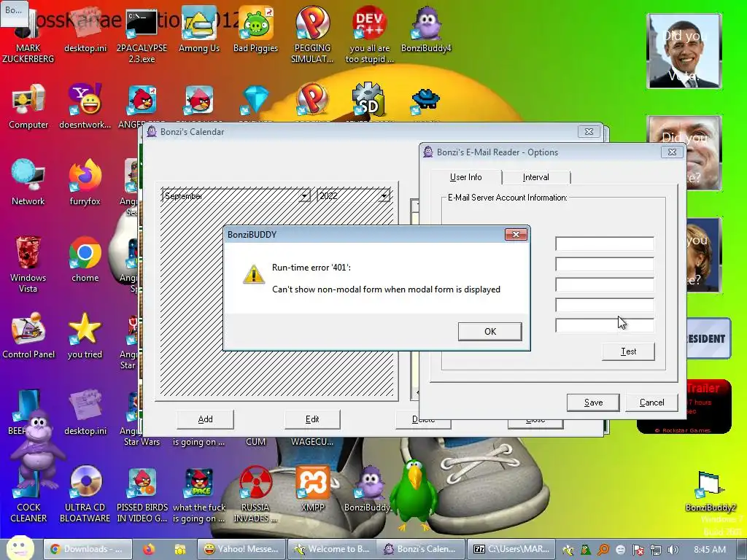Select the blue hat desktop icon
This screenshot has width=747, height=560.
(x=426, y=101)
